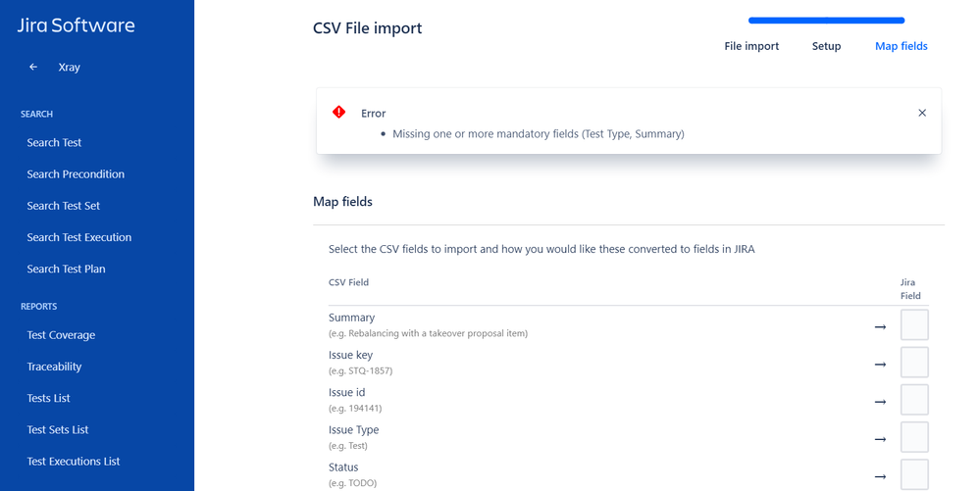980x491 pixels.
Task: Go to the Setup step
Action: coord(826,46)
